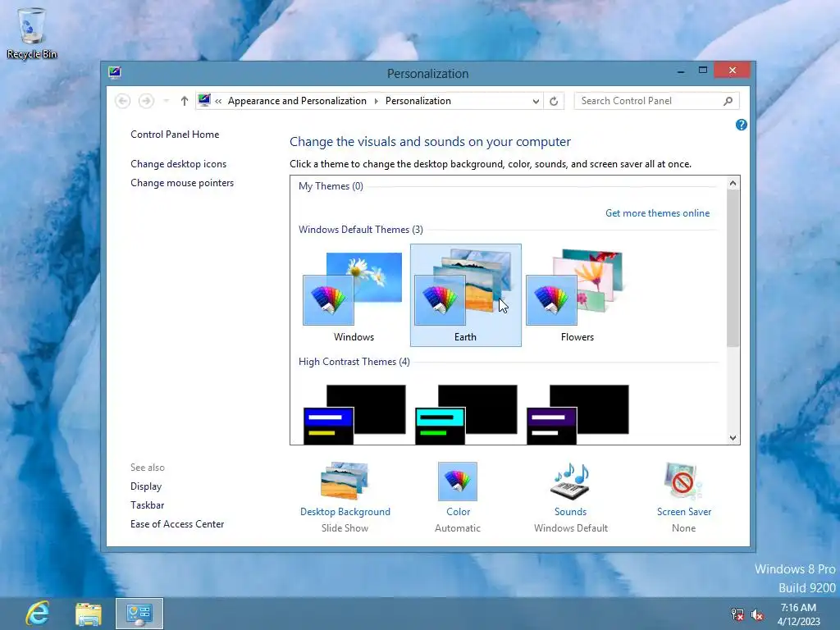
Task: Click the Desktop Background link text
Action: 345,512
